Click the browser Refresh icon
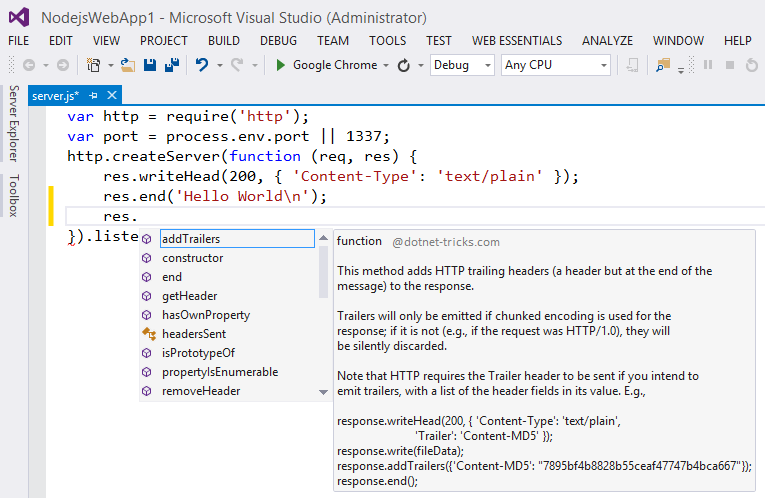 click(404, 65)
